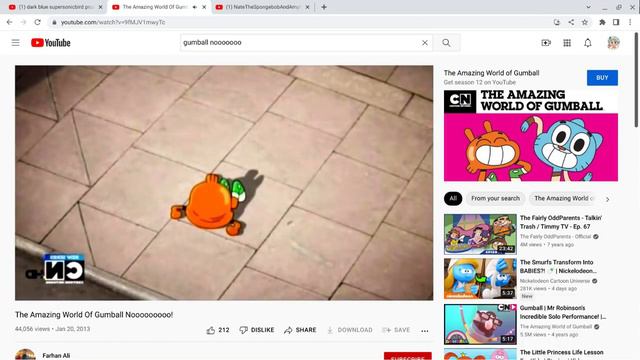Viewport: 640px width, 360px height.
Task: Open the Amazing World of Gumball banner image
Action: pos(531,136)
